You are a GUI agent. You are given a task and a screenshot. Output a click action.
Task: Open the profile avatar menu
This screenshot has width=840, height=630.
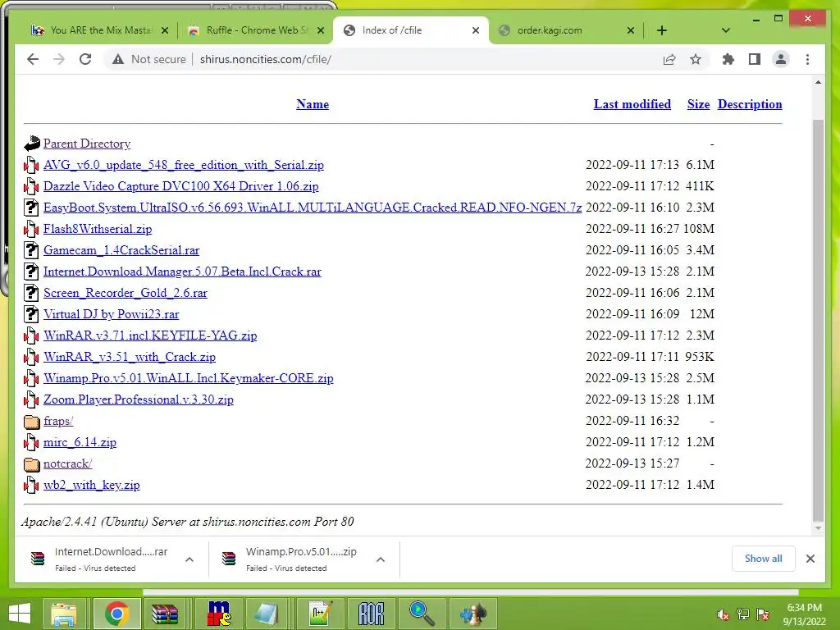tap(781, 59)
